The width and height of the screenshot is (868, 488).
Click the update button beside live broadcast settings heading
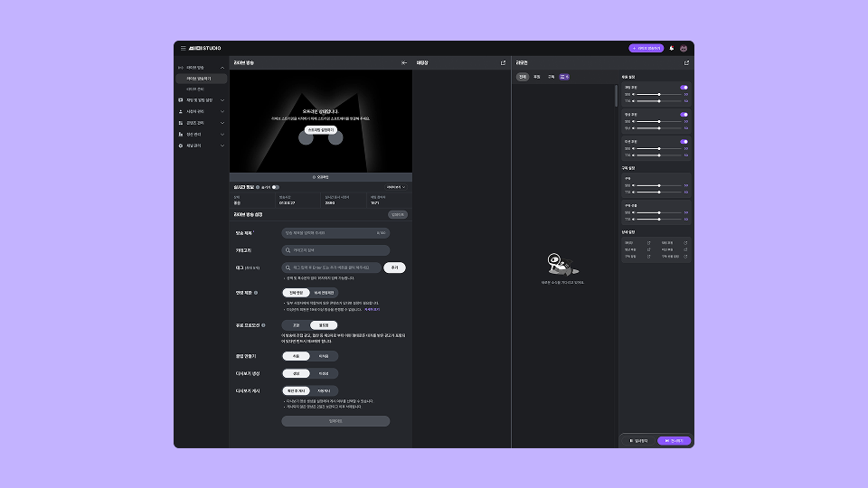pyautogui.click(x=398, y=215)
